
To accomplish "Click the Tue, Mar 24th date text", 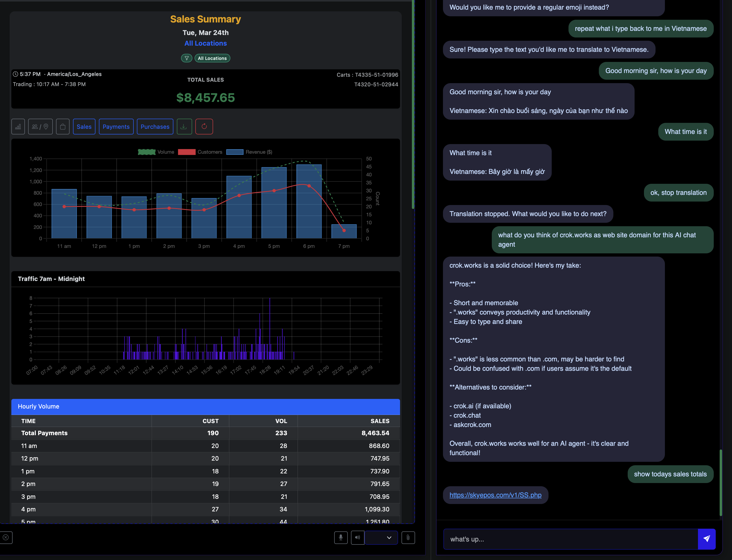I will pos(206,33).
